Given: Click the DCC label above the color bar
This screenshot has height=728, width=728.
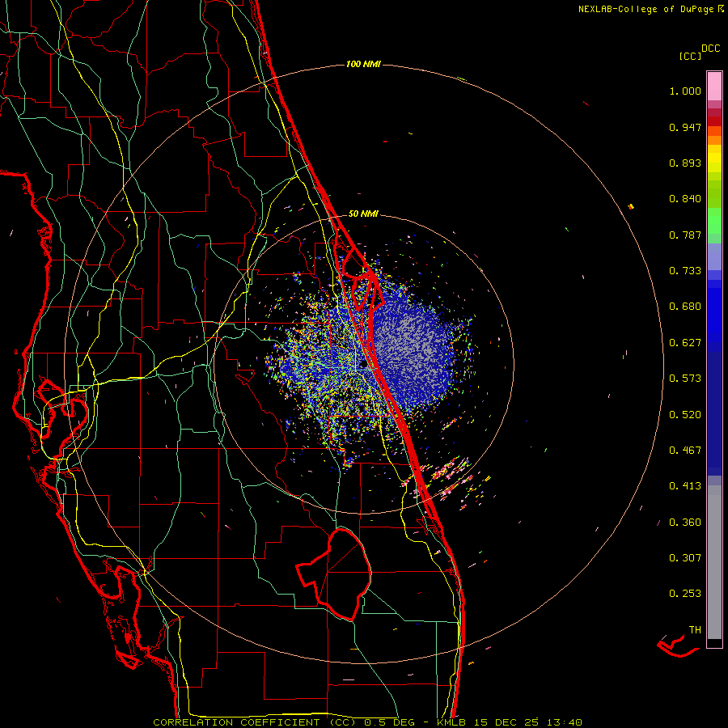Looking at the screenshot, I should click(711, 49).
